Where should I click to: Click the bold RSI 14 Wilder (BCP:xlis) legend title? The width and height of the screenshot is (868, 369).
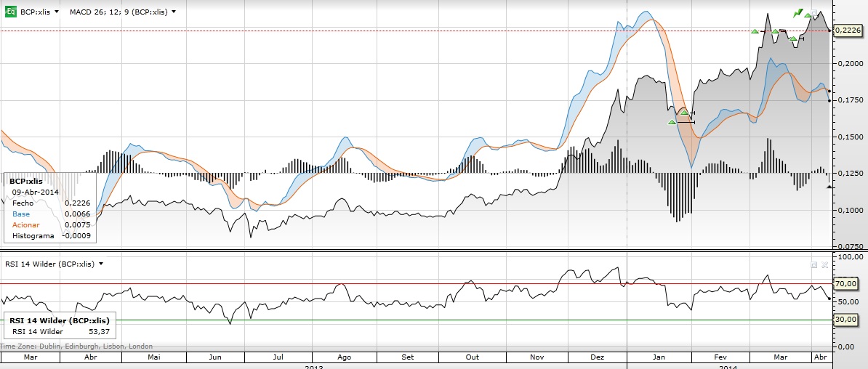[59, 321]
